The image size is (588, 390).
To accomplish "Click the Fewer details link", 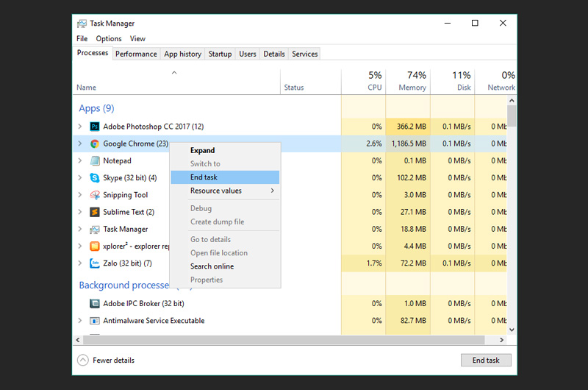I will point(113,361).
